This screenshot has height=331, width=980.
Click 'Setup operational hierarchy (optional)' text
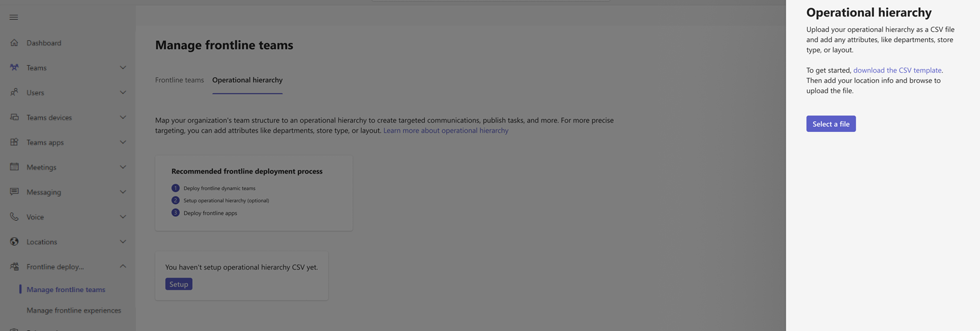pos(226,200)
